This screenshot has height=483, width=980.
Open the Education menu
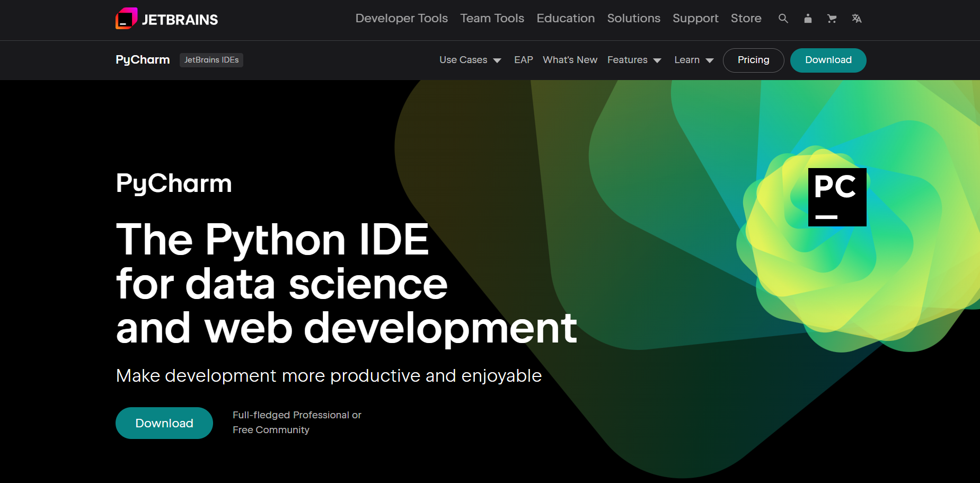pos(566,19)
